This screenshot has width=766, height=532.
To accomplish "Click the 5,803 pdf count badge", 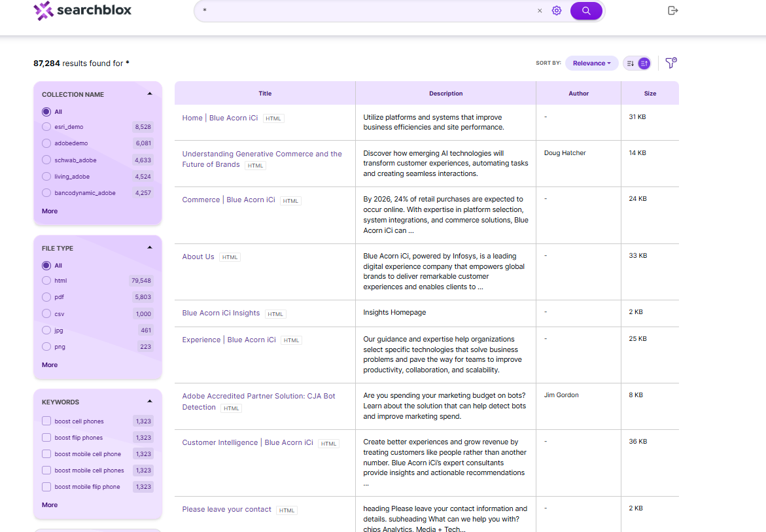I will click(x=143, y=297).
